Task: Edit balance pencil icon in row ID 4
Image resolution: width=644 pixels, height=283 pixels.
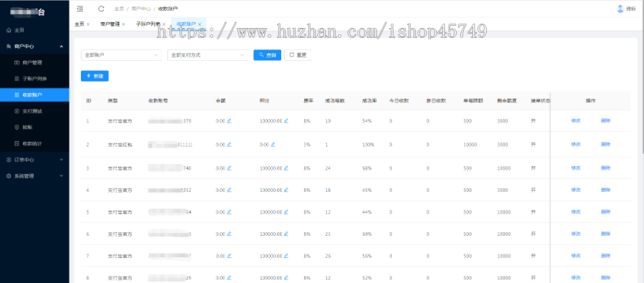Action: pos(229,190)
